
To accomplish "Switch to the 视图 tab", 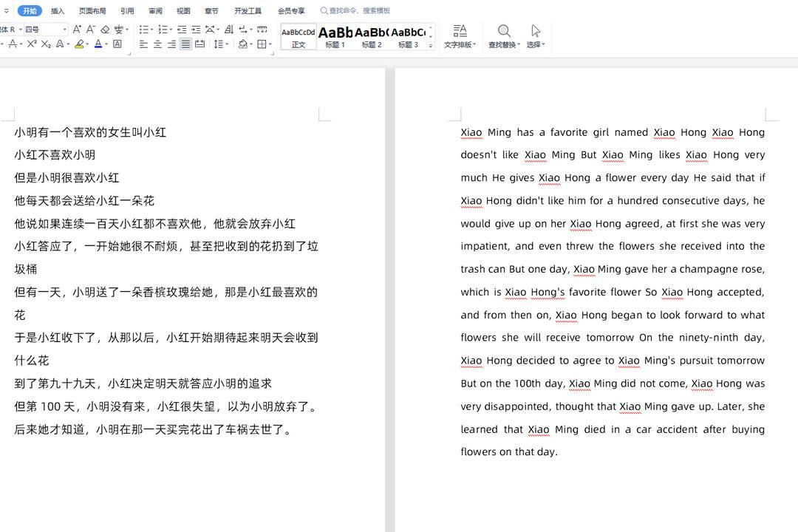I will click(183, 10).
